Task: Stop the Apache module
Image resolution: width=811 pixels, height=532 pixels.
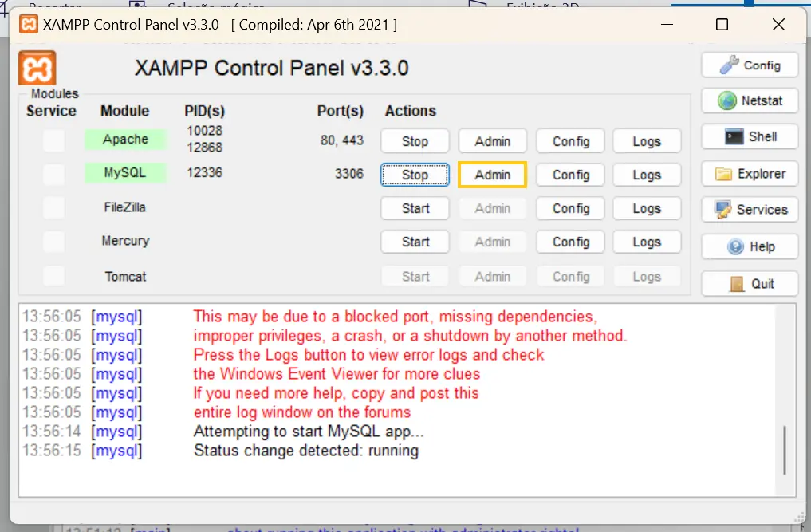Action: pyautogui.click(x=415, y=141)
